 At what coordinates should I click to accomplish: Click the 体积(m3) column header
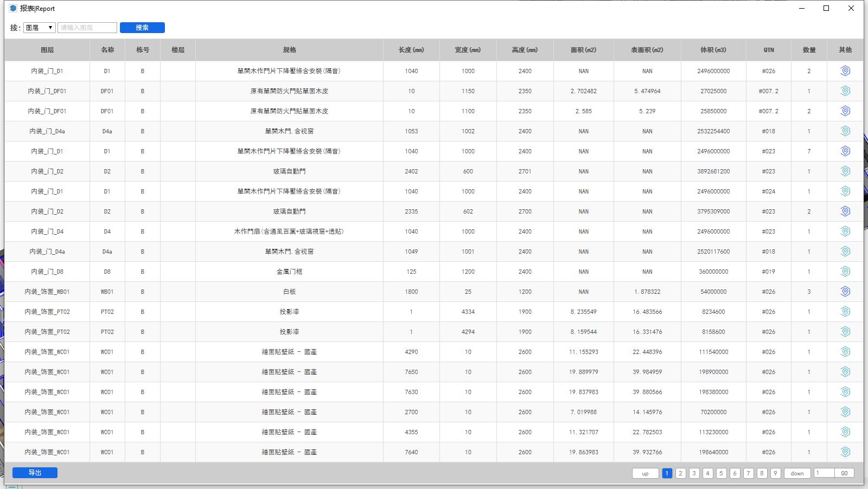(713, 50)
